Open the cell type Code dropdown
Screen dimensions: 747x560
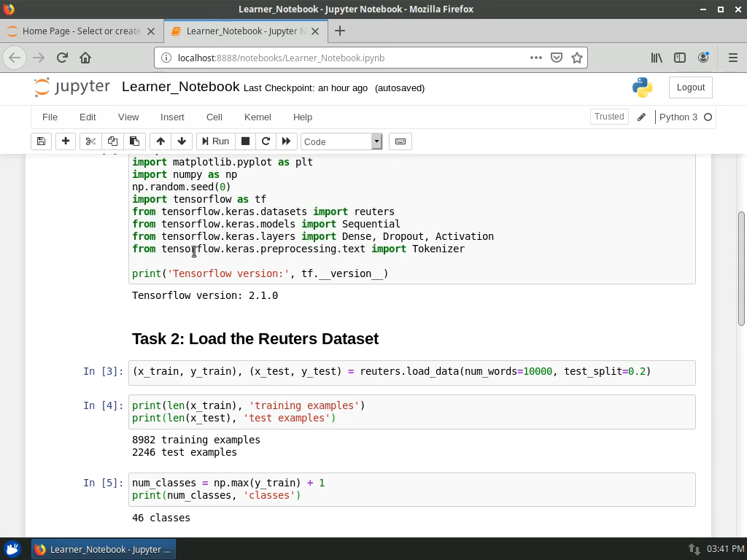pos(341,141)
